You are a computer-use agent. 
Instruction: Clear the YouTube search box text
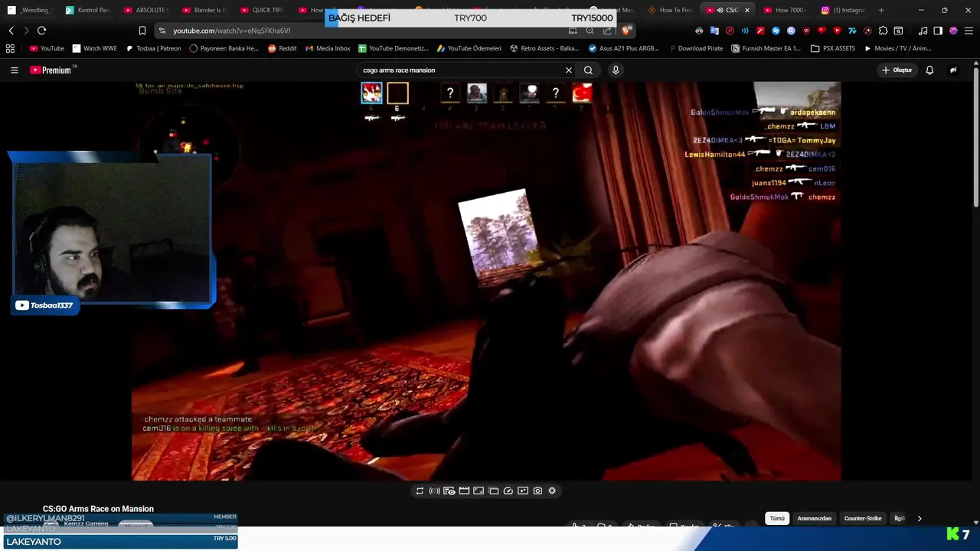[x=568, y=70]
